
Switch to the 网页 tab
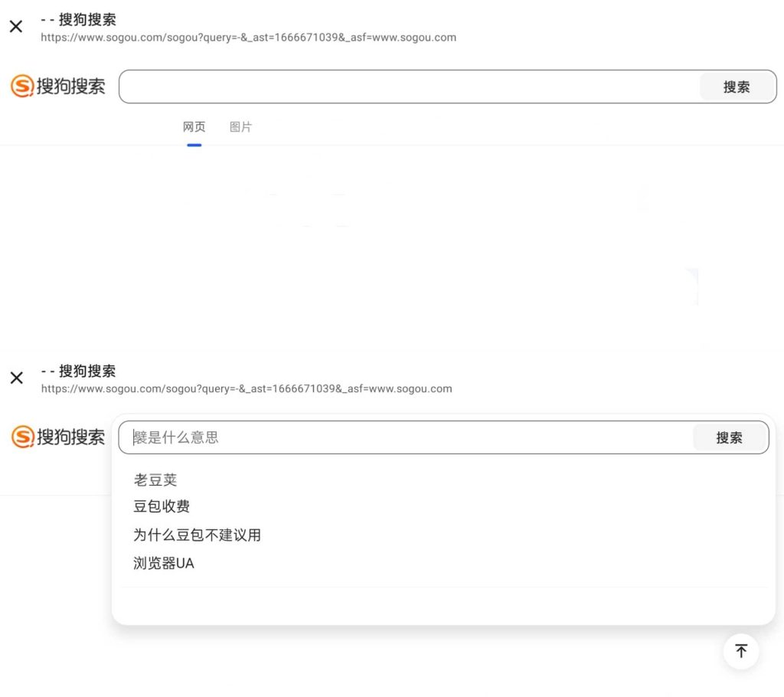point(194,127)
